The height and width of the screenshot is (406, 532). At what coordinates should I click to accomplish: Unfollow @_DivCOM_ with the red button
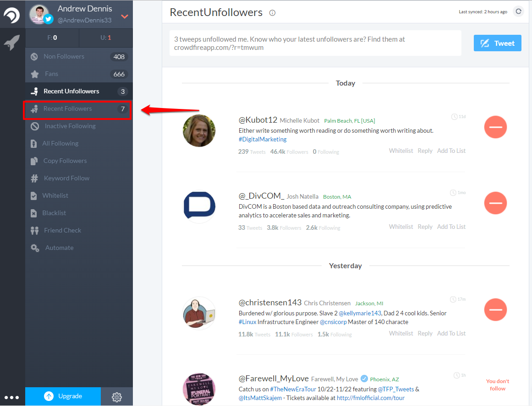(x=495, y=203)
